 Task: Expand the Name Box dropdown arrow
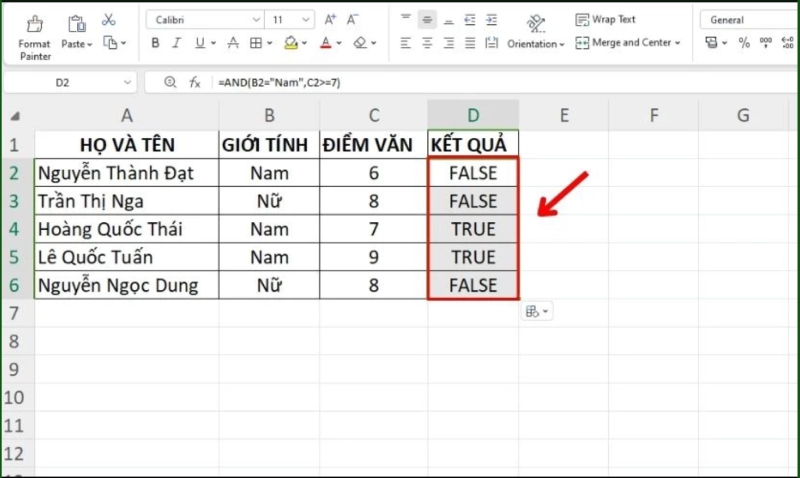point(127,82)
